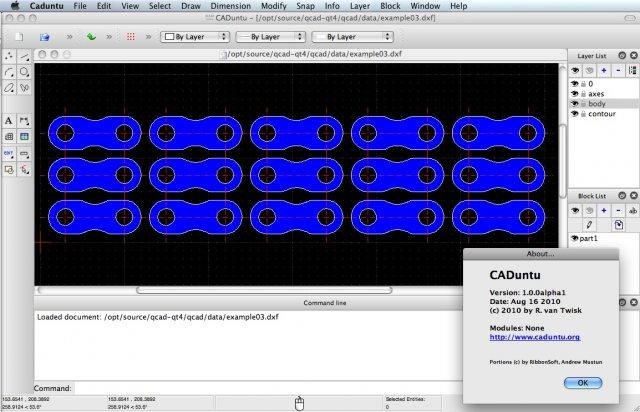Edit block with the pencil icon
Image resolution: width=640 pixels, height=412 pixels.
point(589,225)
